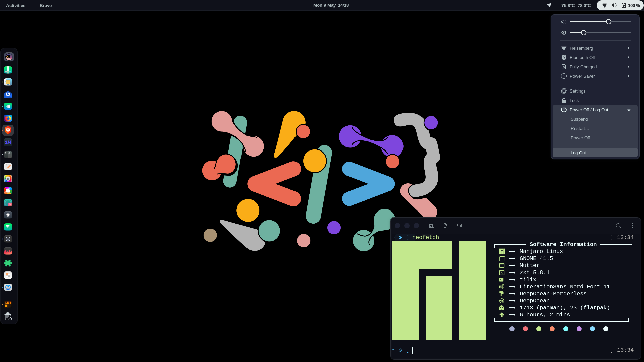Open the blue gear settings dock icon
The width and height of the screenshot is (644, 362).
click(x=8, y=287)
